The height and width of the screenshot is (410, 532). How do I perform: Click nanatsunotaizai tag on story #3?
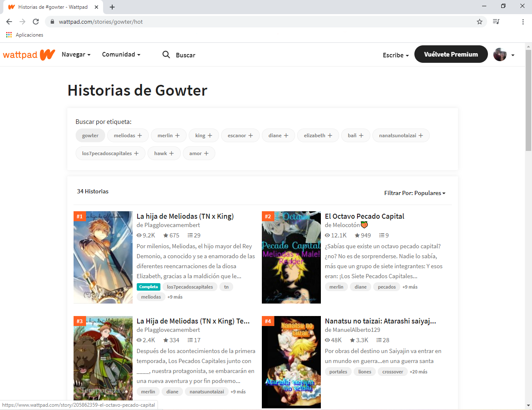pos(207,392)
